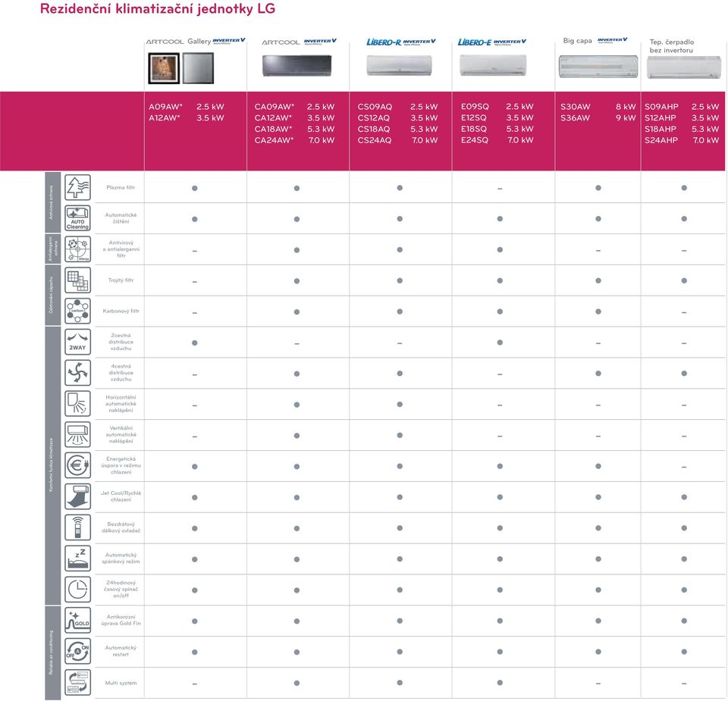Open the Big capa unit image

point(598,67)
